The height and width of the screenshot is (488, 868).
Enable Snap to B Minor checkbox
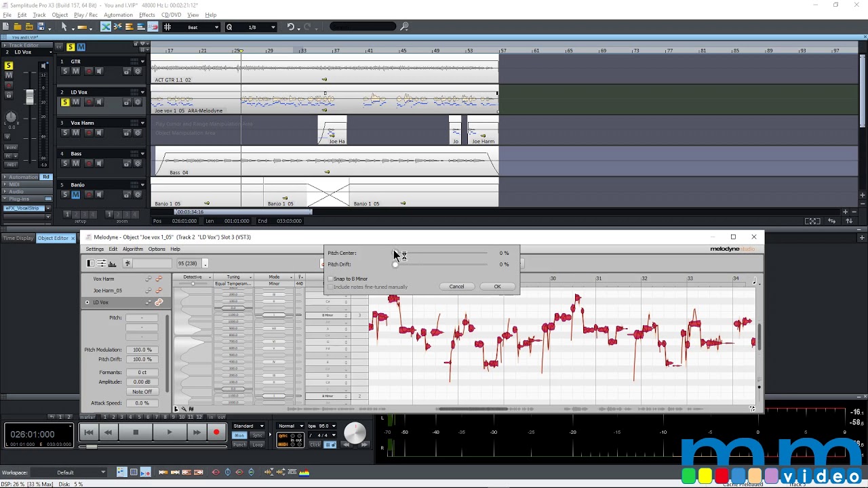pyautogui.click(x=330, y=279)
